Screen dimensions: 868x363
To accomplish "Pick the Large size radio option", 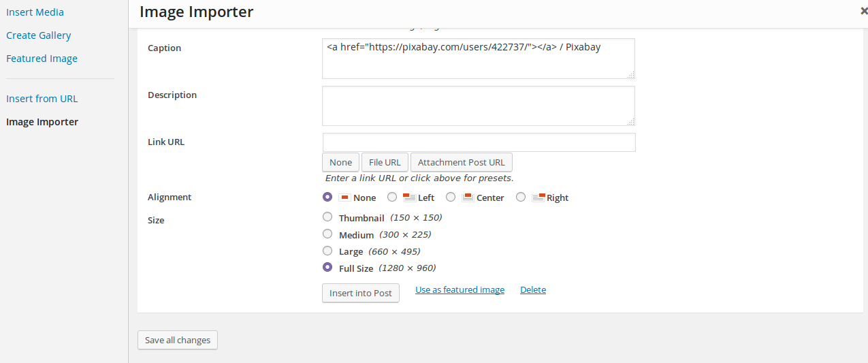I will pyautogui.click(x=327, y=251).
